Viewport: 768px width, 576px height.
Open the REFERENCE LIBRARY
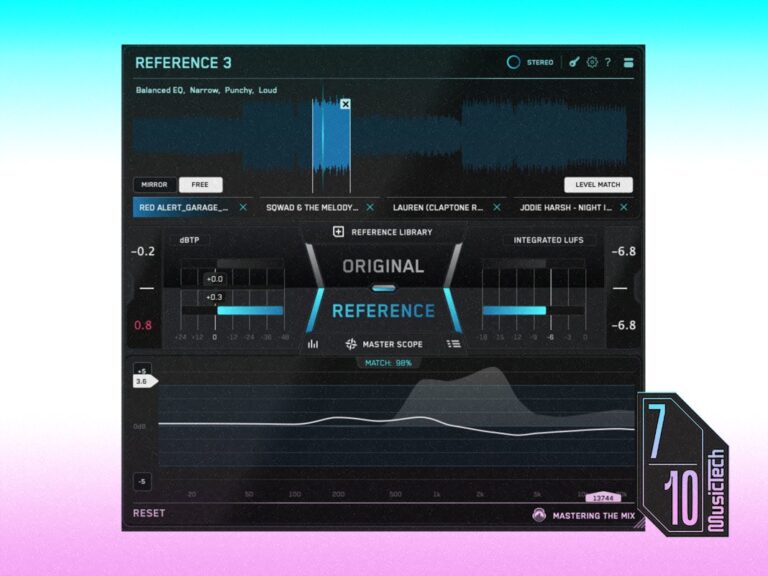tap(392, 232)
